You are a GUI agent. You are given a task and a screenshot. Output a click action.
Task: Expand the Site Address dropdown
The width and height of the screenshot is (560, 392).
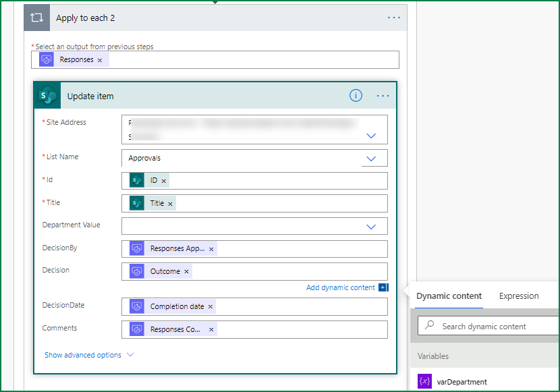(x=371, y=136)
